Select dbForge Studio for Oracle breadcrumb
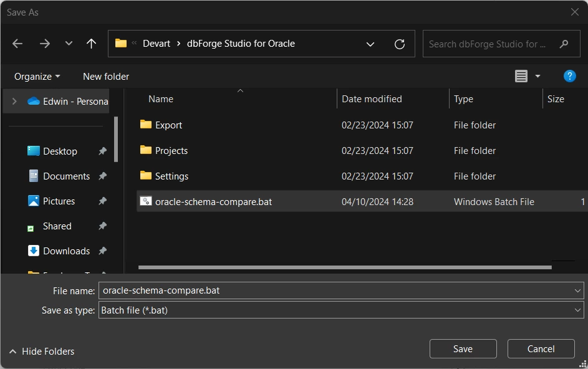This screenshot has height=369, width=588. (241, 44)
